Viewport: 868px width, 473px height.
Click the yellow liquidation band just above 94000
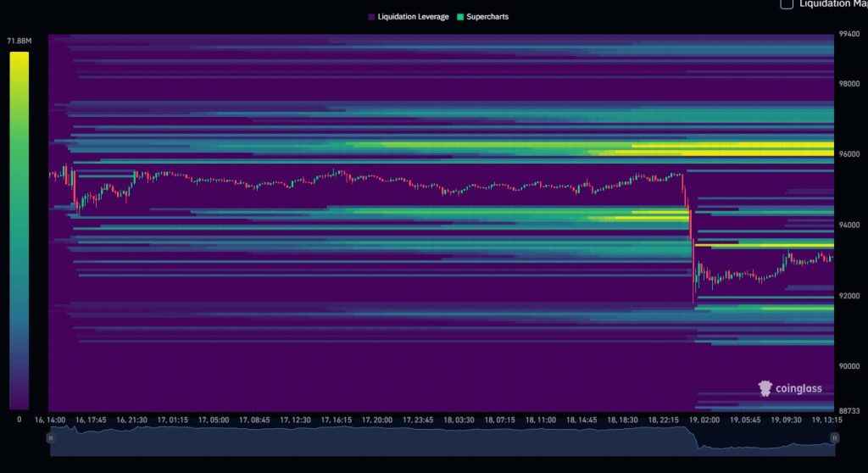click(653, 217)
